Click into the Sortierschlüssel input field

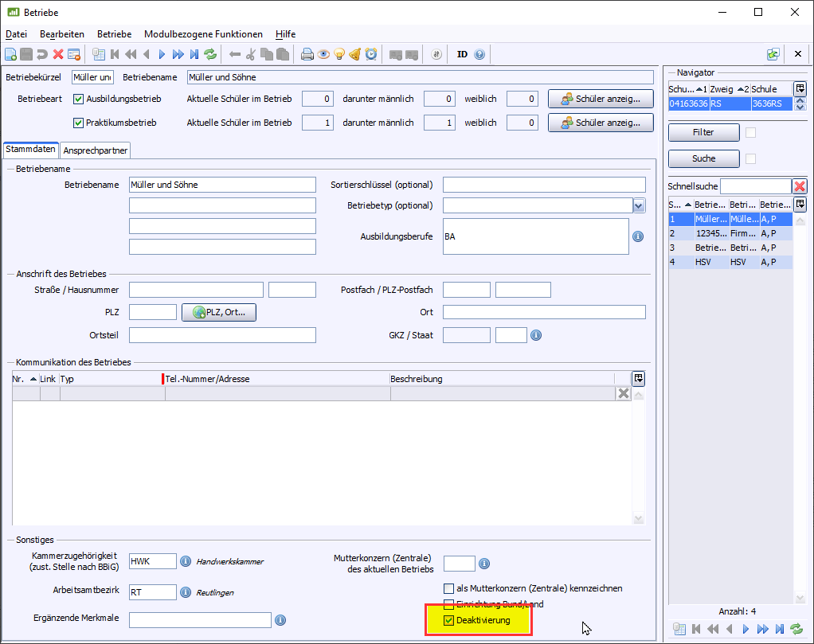click(544, 185)
